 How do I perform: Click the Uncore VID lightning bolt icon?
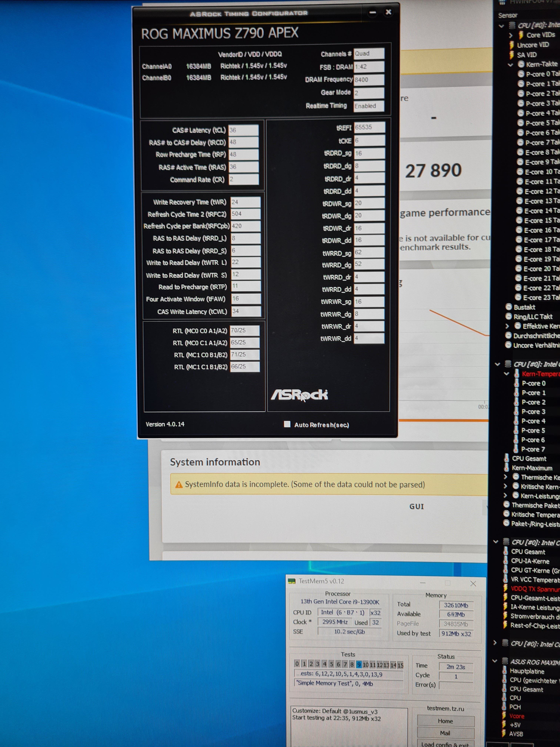tap(512, 45)
